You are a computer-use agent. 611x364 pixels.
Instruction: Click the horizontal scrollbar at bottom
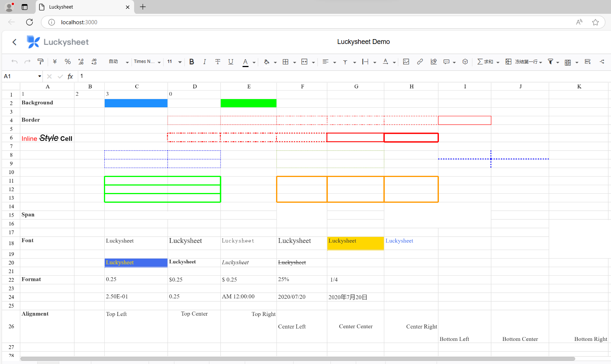298,359
